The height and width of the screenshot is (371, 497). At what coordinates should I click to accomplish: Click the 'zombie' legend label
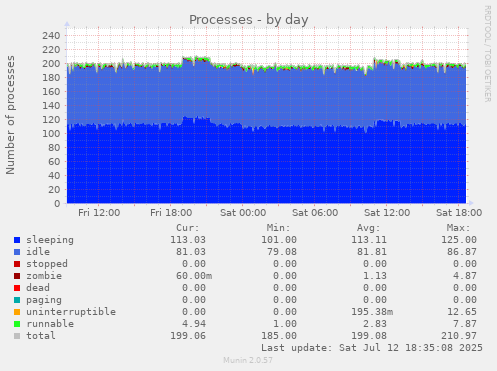pyautogui.click(x=44, y=276)
